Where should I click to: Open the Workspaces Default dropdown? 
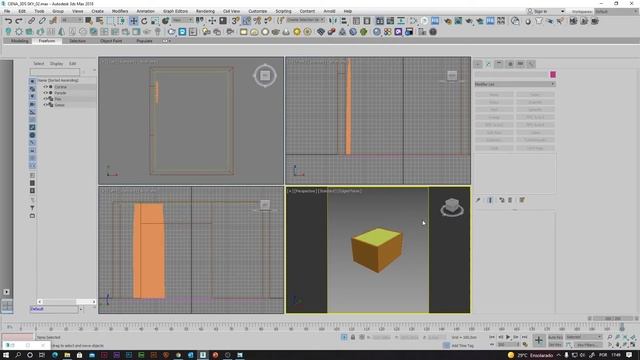click(x=617, y=11)
